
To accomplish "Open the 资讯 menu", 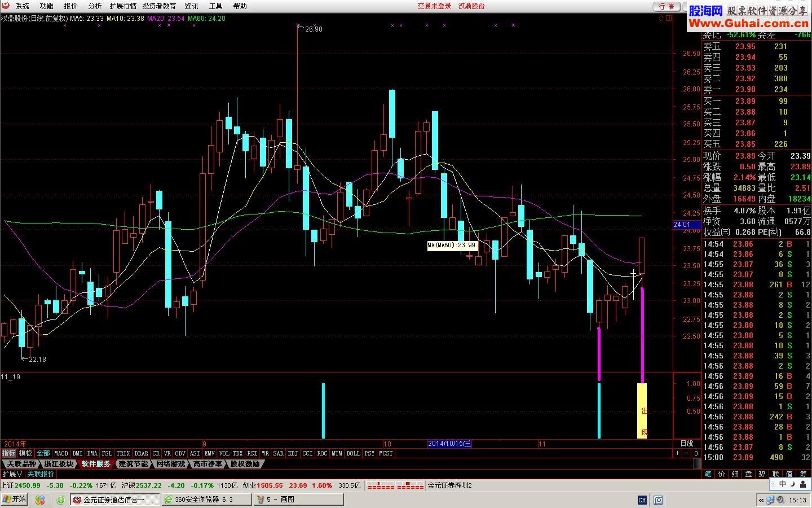I will (x=191, y=6).
